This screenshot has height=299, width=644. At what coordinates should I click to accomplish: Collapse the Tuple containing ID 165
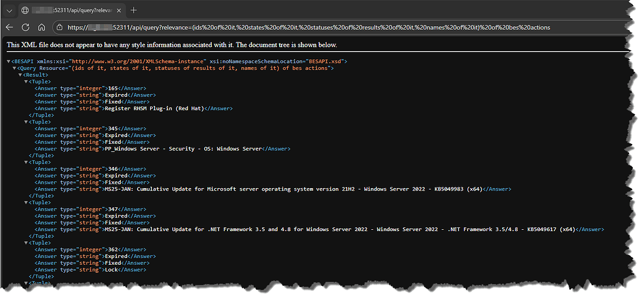click(26, 82)
